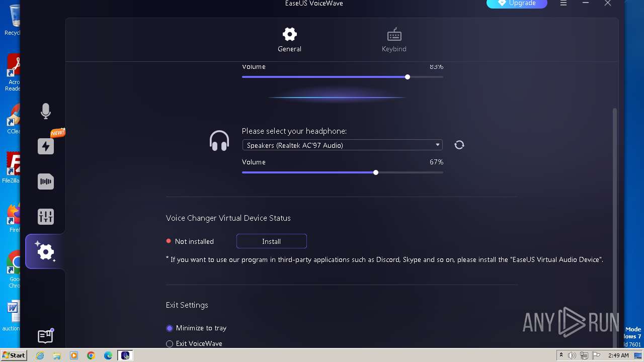This screenshot has width=644, height=362.
Task: Click the Voice Changer Virtual Device Status heading
Action: point(228,218)
